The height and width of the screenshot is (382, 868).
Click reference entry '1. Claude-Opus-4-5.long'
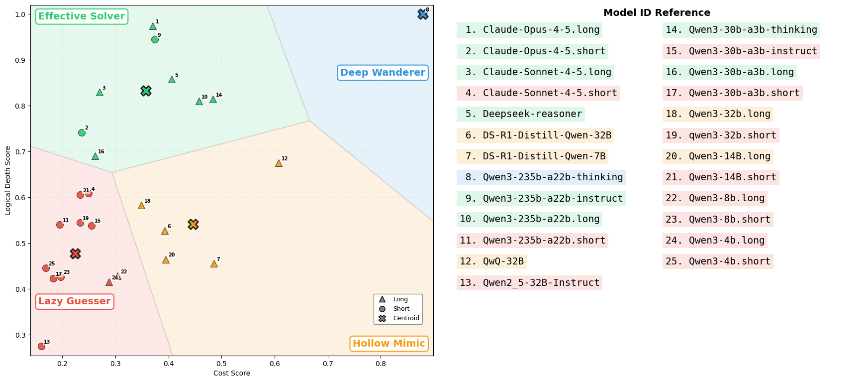click(530, 30)
